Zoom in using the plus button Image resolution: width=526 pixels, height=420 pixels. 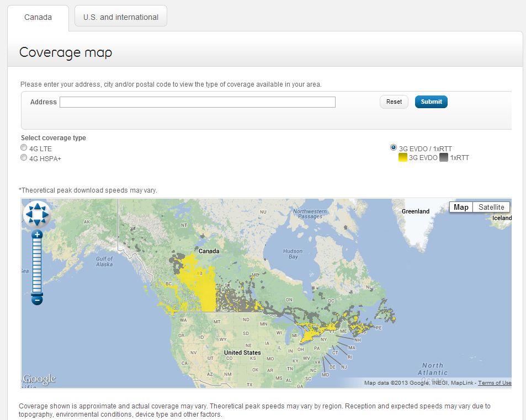point(38,235)
